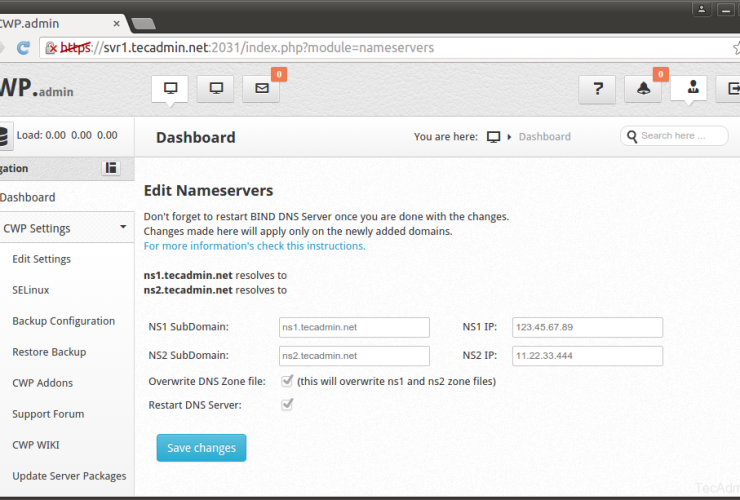Click the NS2 IP input field
Viewport: 740px width, 500px height.
(587, 356)
